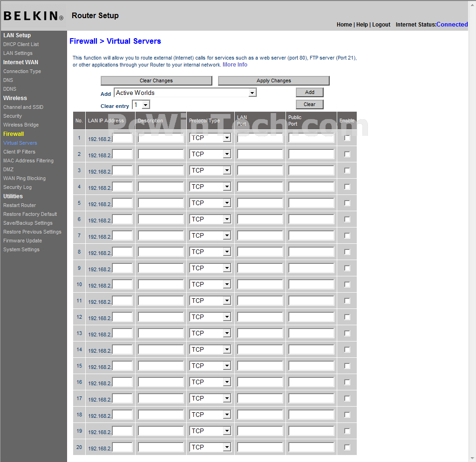Toggle Enable checkbox for entry 10

tap(347, 285)
